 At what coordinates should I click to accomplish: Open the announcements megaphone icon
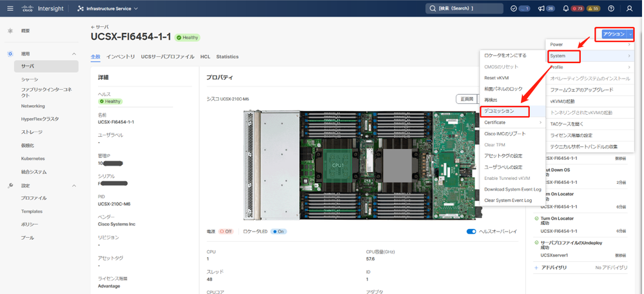[x=542, y=8]
